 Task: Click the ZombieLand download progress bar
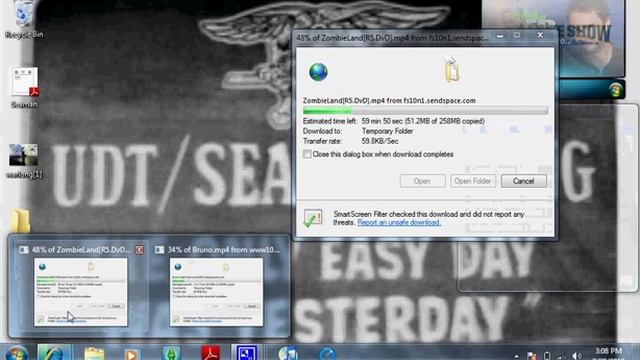[425, 110]
